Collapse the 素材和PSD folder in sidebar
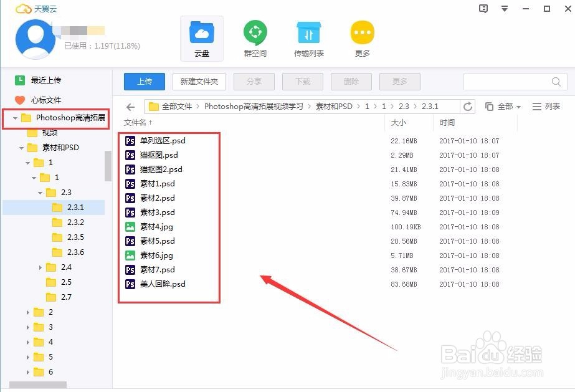 20,147
